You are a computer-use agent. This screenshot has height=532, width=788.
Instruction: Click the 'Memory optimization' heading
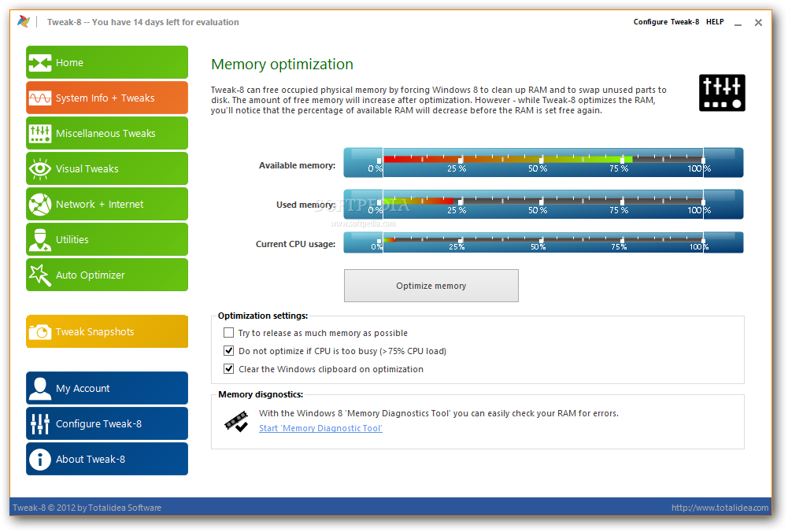click(x=282, y=65)
